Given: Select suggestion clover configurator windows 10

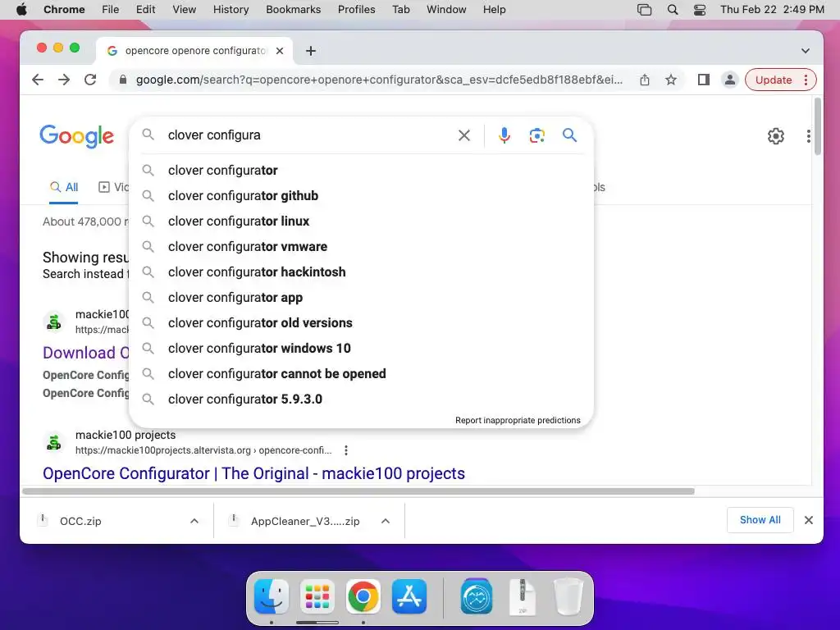Looking at the screenshot, I should (361, 349).
